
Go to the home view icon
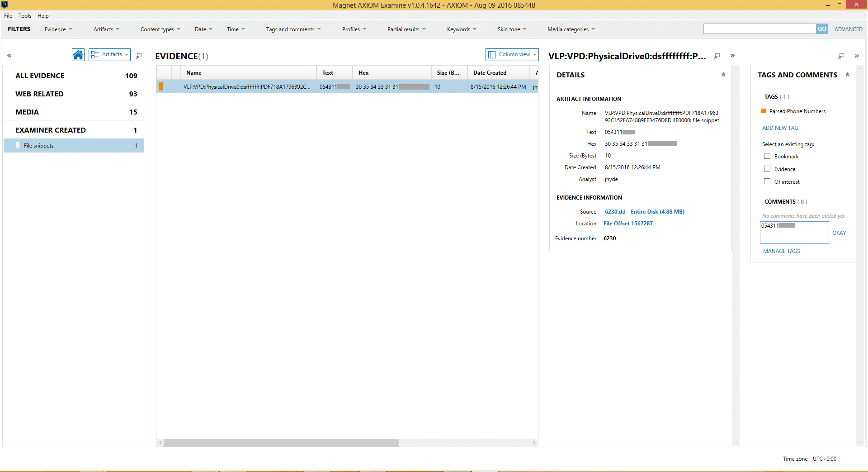tap(78, 55)
